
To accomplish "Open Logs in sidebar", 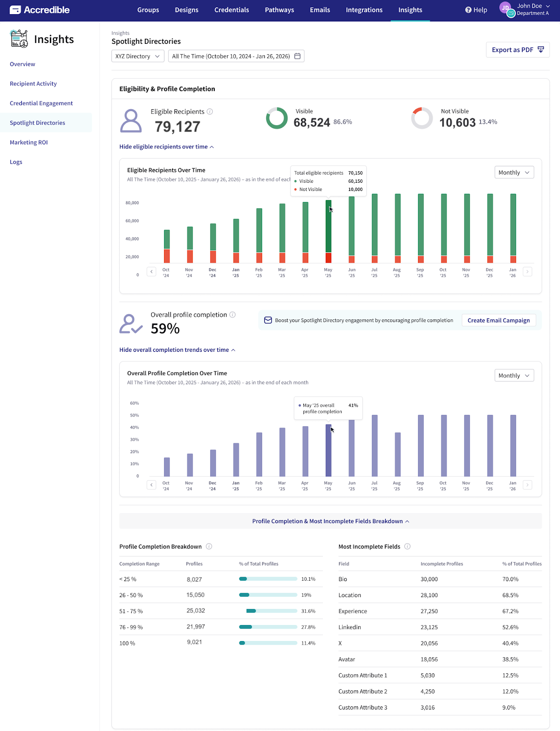I will [x=16, y=162].
